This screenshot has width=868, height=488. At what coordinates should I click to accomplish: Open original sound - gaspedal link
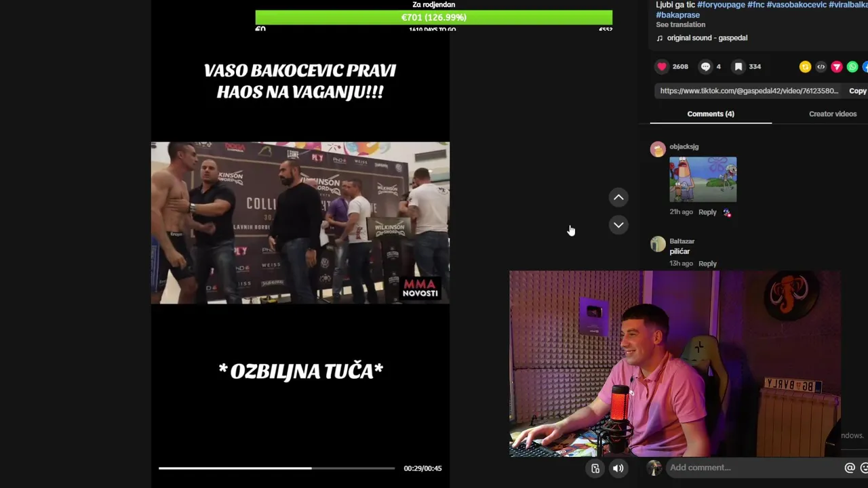[707, 38]
